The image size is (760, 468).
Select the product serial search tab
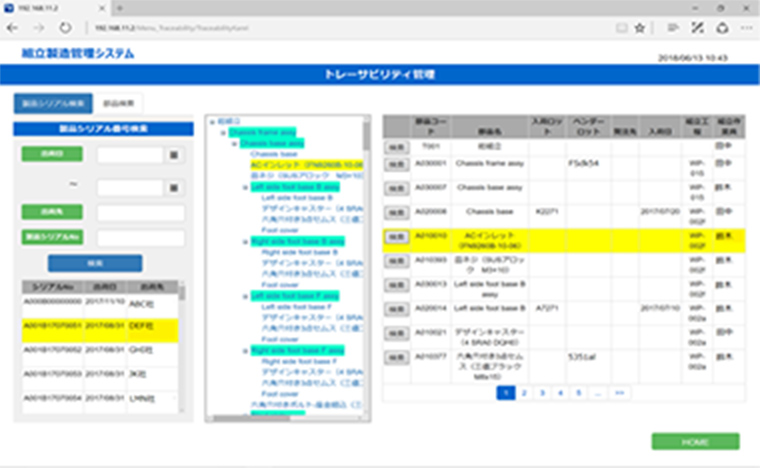[x=53, y=103]
